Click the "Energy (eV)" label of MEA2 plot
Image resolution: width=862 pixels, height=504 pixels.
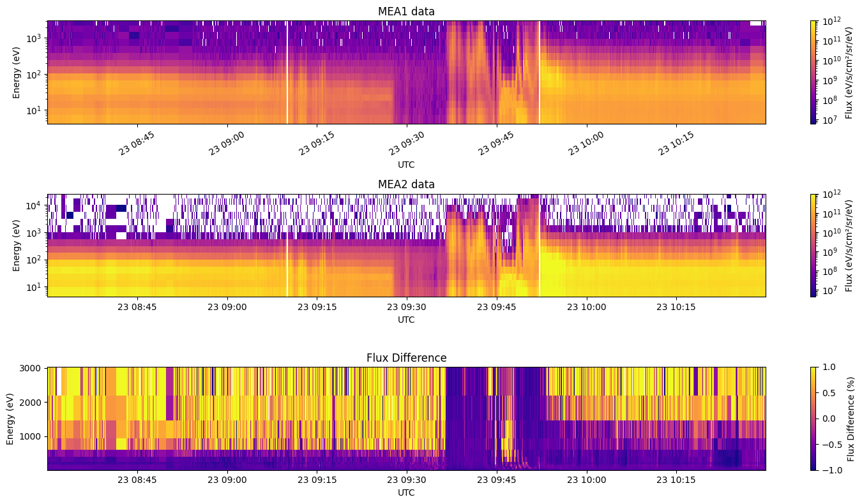[17, 245]
